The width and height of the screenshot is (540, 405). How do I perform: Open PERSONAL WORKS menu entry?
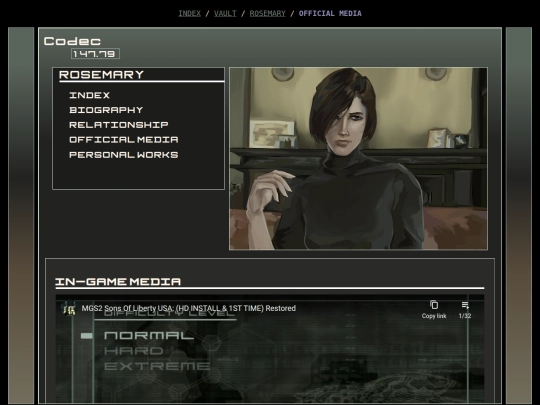(124, 155)
